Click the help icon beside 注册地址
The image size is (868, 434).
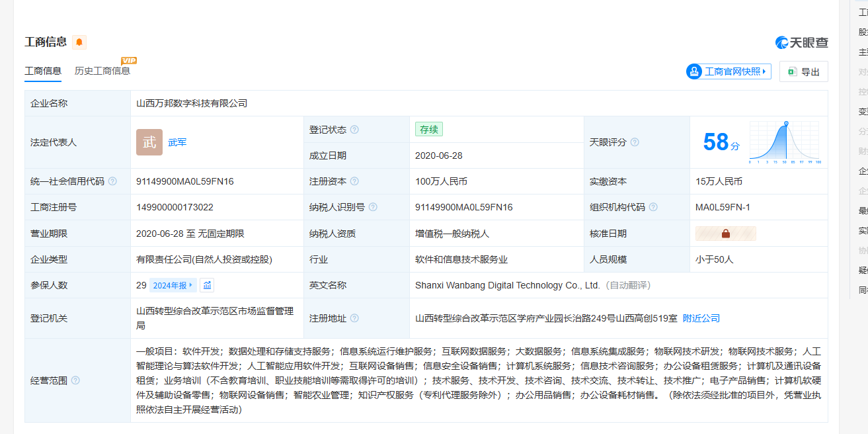(x=354, y=318)
